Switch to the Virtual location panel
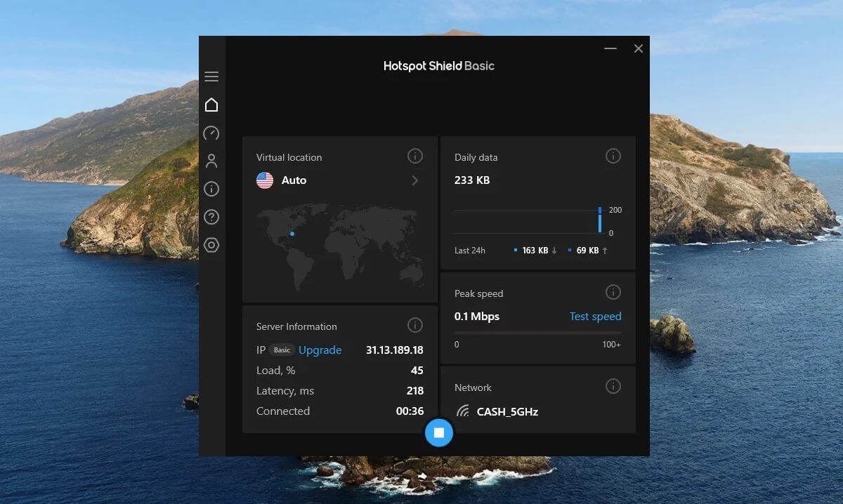 pyautogui.click(x=288, y=157)
